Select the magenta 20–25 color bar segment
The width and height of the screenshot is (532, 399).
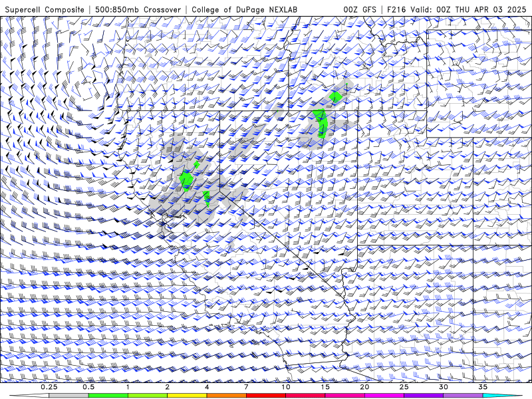tap(384, 396)
